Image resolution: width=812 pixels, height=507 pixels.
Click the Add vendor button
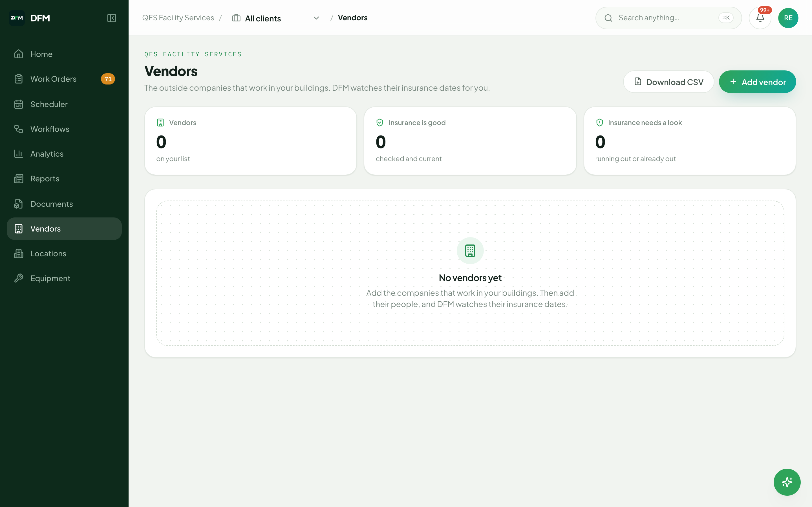(757, 82)
